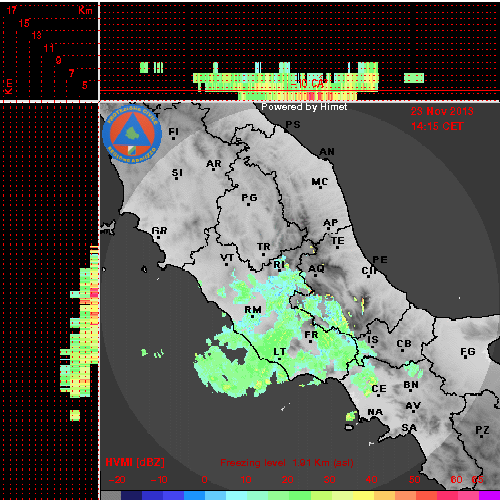Click the "20" value on the dBZ scale

287,480
